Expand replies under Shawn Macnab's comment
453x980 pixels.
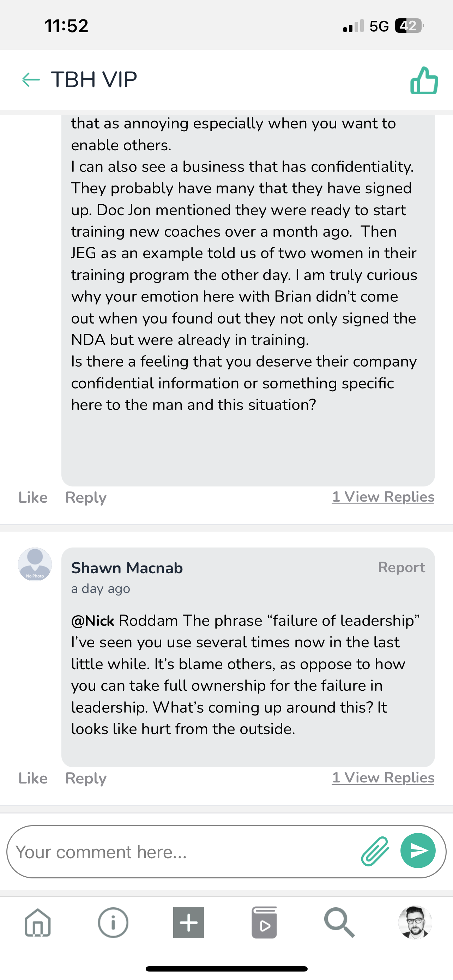point(383,778)
